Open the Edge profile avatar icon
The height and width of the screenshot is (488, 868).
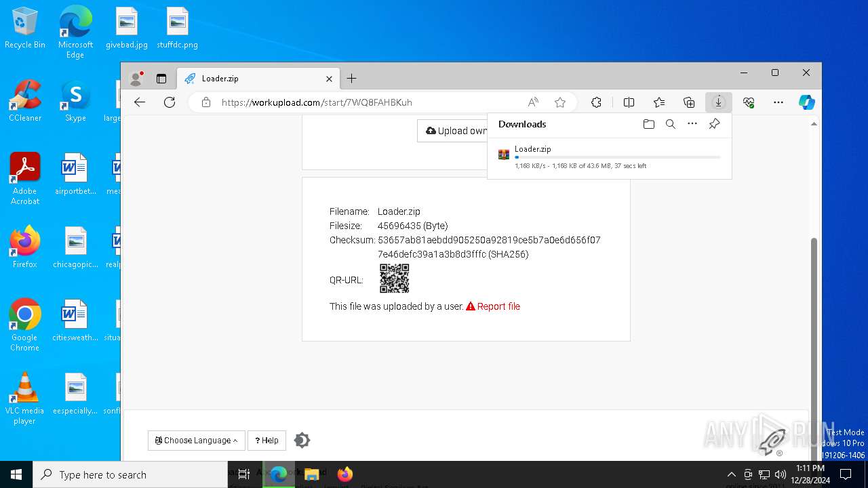click(x=136, y=79)
